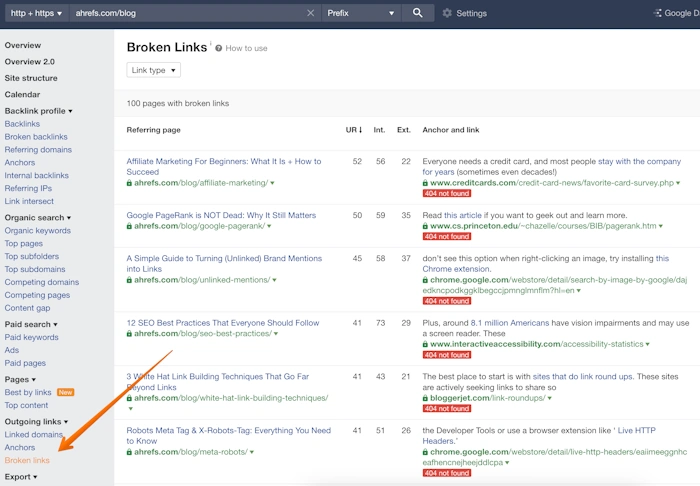Click 404 not found badge under creditcards.com
The image size is (700, 486).
(x=447, y=193)
